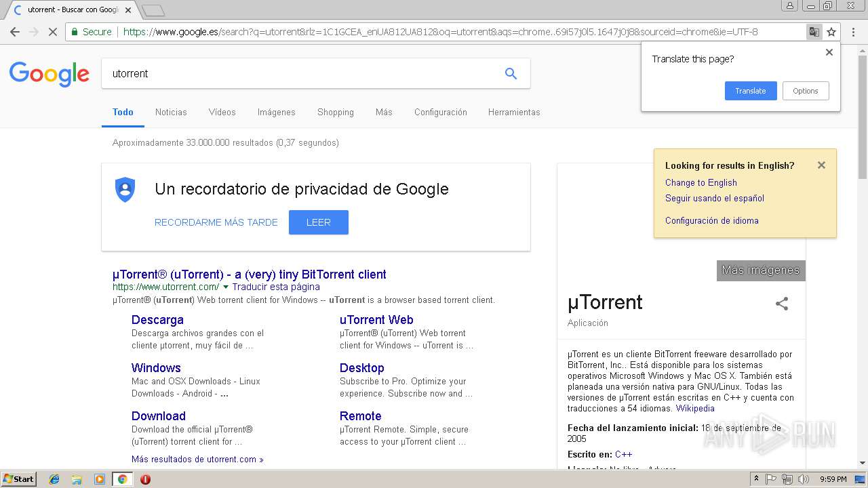Click the volume icon in the system tray
The height and width of the screenshot is (488, 868).
point(804,479)
